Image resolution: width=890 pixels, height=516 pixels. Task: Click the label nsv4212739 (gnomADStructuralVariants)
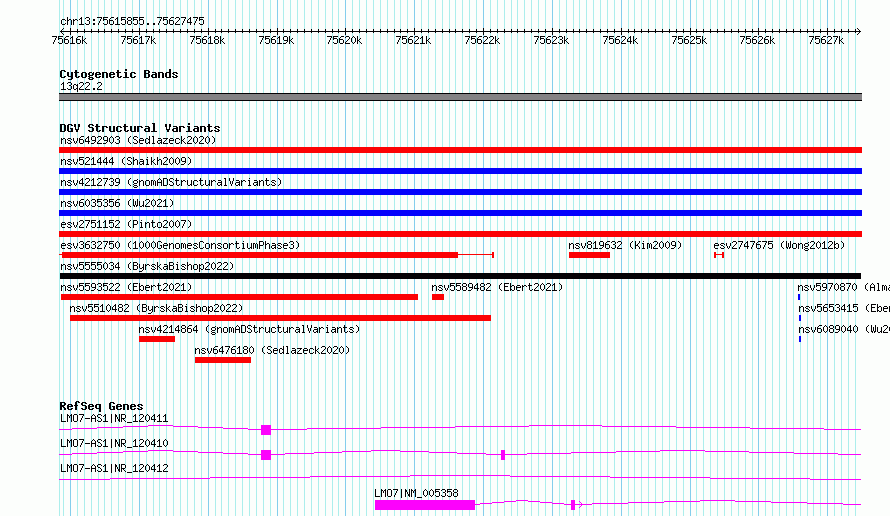pyautogui.click(x=171, y=182)
